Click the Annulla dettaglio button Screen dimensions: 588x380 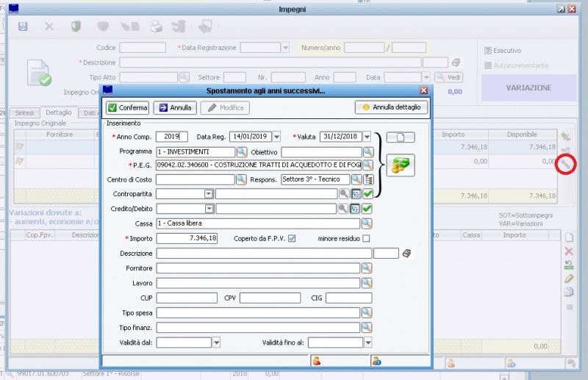coord(391,107)
